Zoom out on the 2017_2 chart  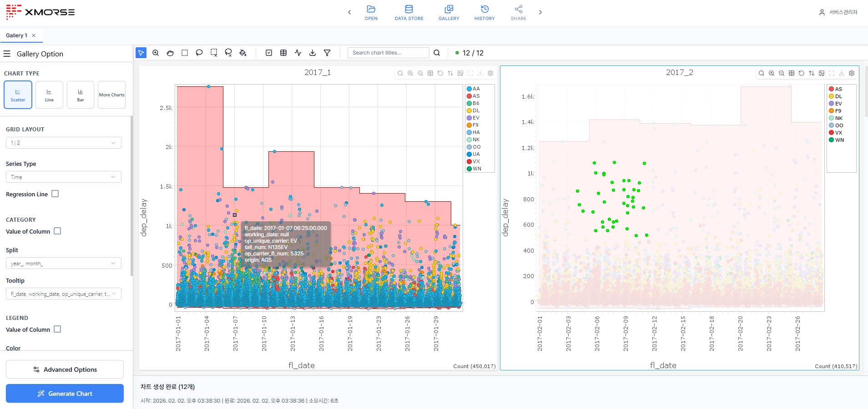click(782, 73)
